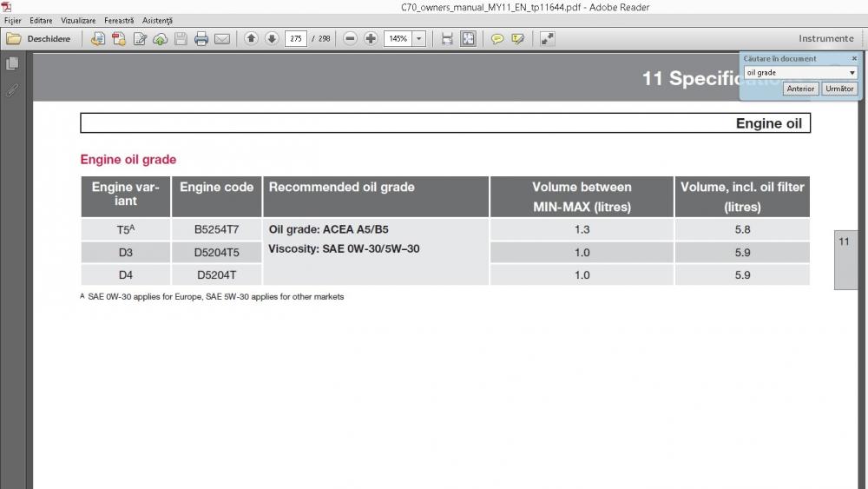The width and height of the screenshot is (868, 489).
Task: Click the Următor search button
Action: tap(839, 89)
